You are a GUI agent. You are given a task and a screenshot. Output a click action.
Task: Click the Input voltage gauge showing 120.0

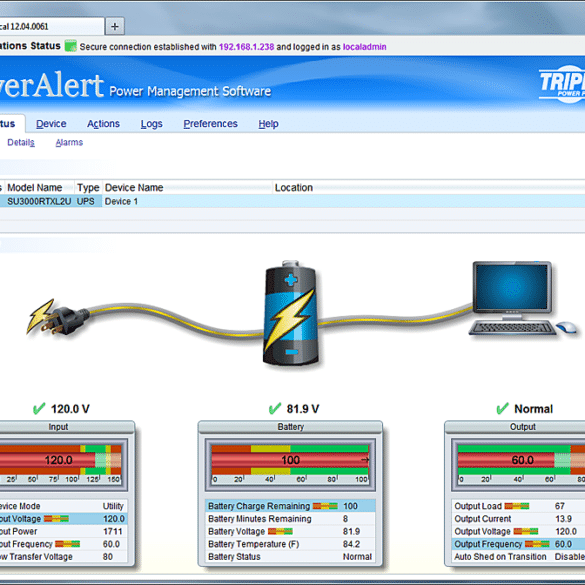coord(60,465)
